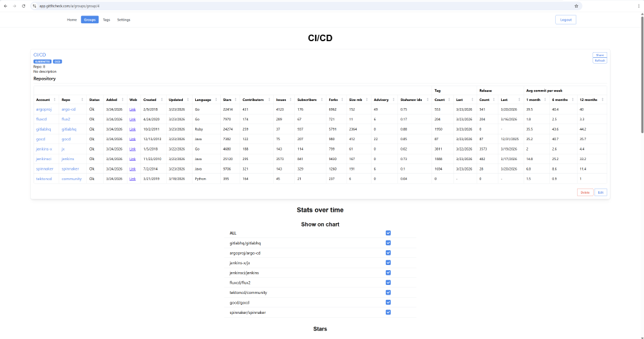644x339 pixels.
Task: Click the red Delete group button
Action: coord(585,192)
